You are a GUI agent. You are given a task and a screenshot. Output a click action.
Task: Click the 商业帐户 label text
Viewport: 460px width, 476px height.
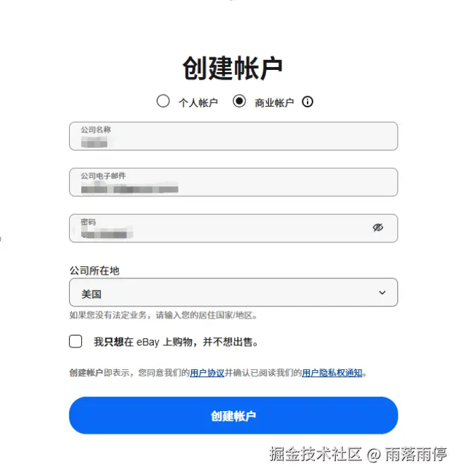tap(274, 102)
